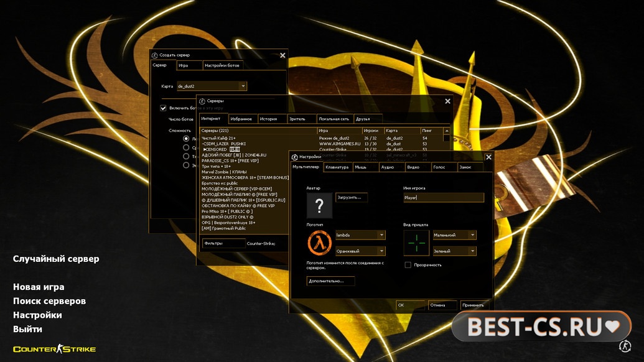The width and height of the screenshot is (644, 362).
Task: Sort by Пинг column header
Action: (432, 131)
